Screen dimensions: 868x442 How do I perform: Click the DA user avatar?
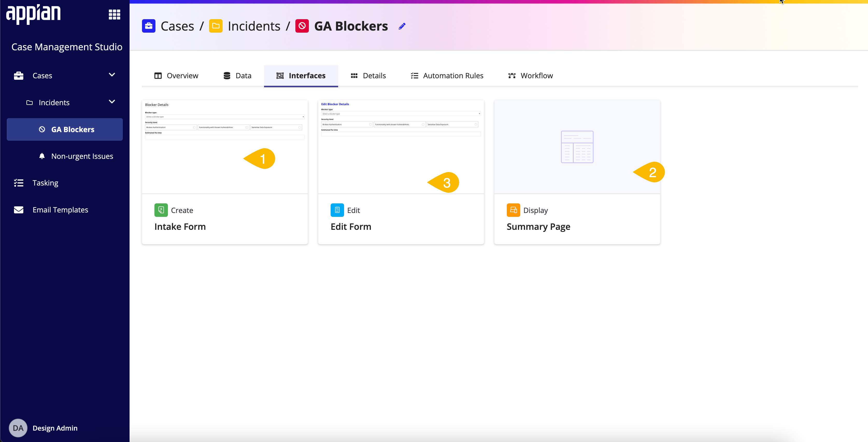18,428
